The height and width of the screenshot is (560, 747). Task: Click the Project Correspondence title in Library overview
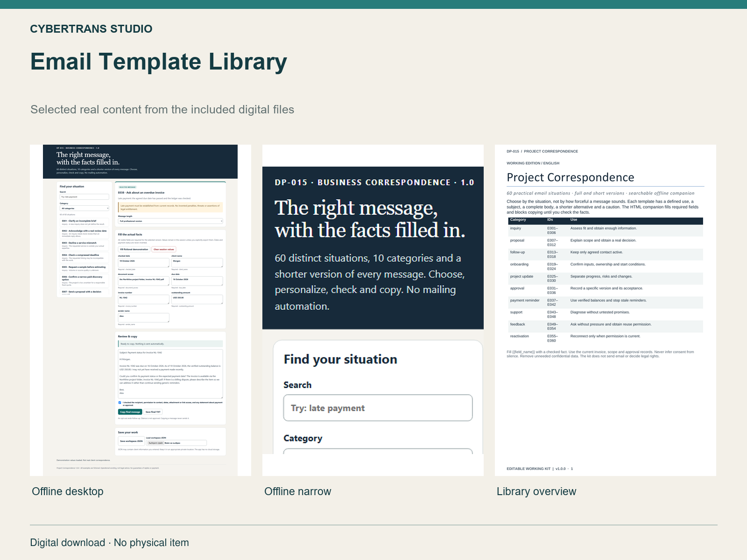tap(571, 177)
